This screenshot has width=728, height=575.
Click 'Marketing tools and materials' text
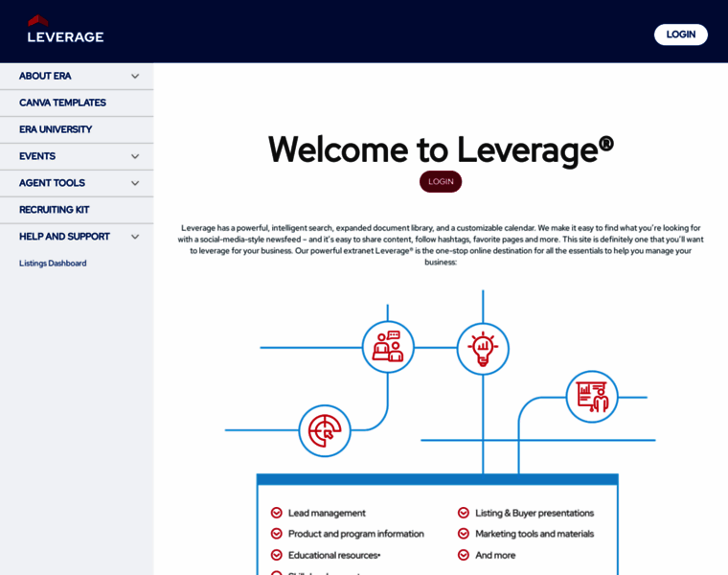tap(535, 534)
